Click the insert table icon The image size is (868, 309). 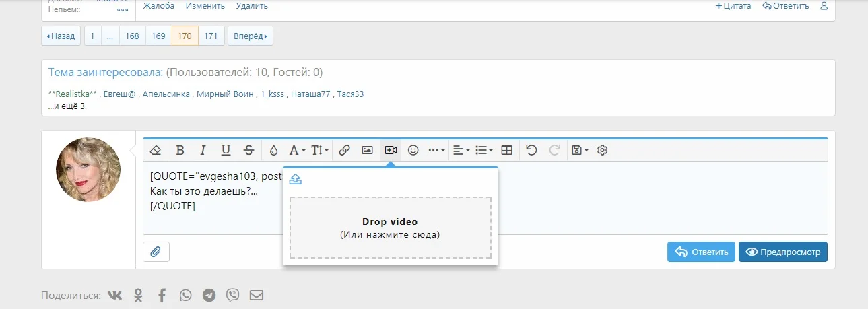[507, 150]
